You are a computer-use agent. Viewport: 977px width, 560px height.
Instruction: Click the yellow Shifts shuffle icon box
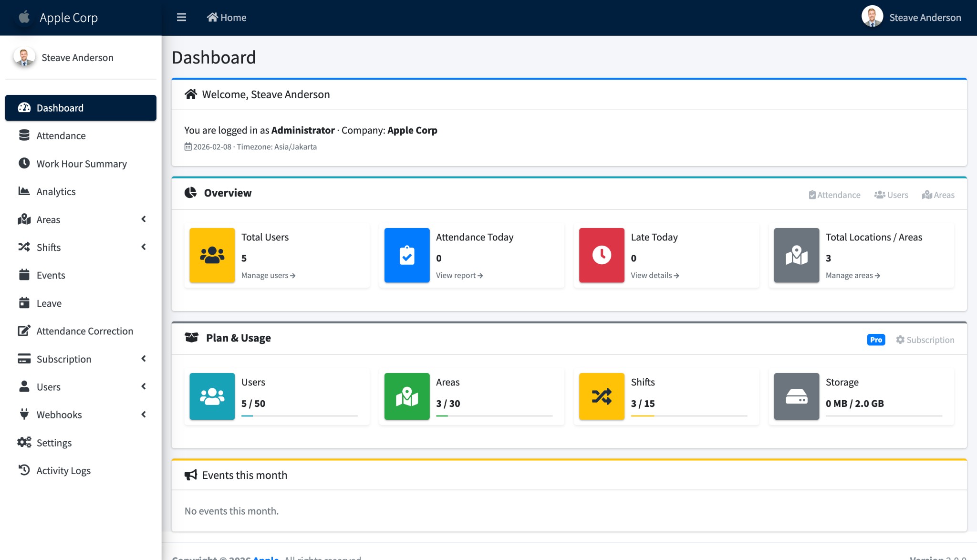[x=602, y=396]
